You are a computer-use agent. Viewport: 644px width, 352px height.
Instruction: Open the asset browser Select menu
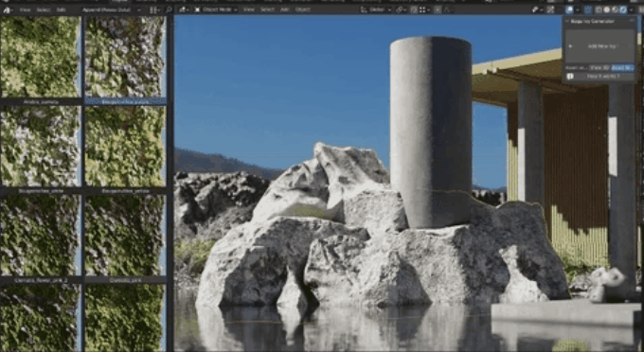(44, 9)
